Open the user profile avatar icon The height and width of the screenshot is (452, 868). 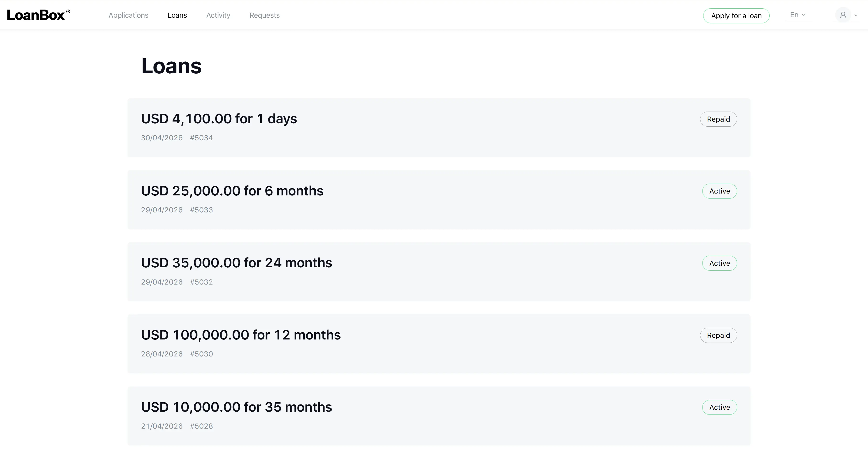[843, 15]
